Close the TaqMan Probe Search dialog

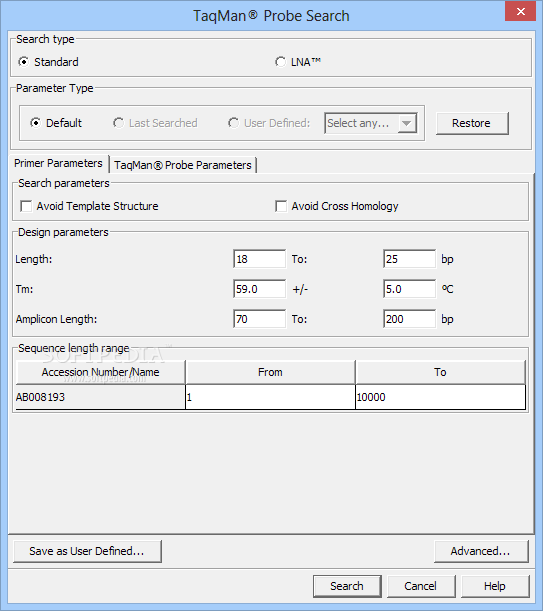tap(520, 11)
